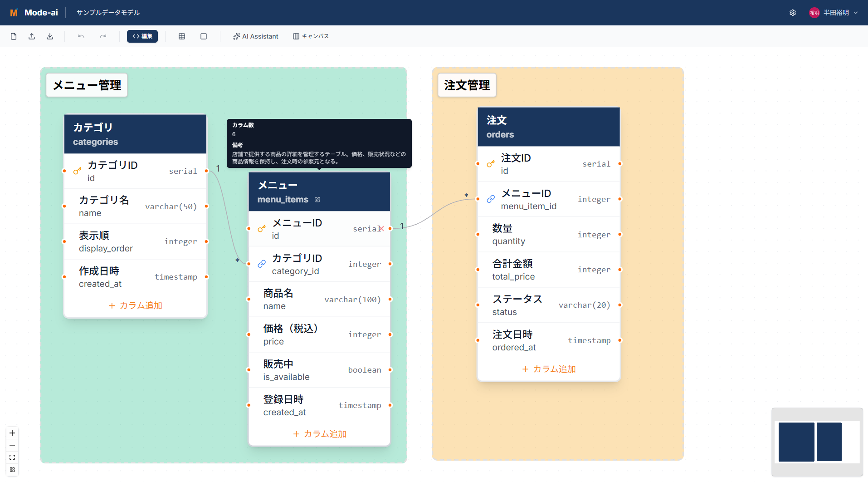Viewport: 868px width, 482px height.
Task: Open the AI Assistant panel
Action: click(x=256, y=36)
